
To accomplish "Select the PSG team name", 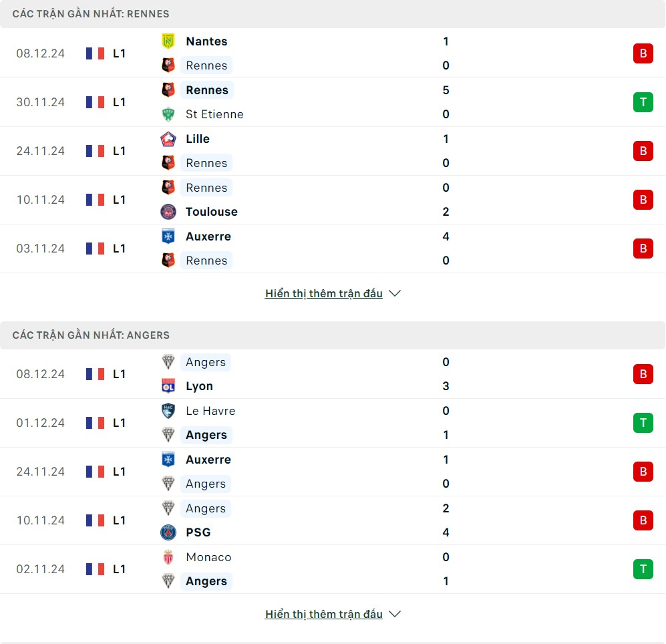I will (x=198, y=532).
